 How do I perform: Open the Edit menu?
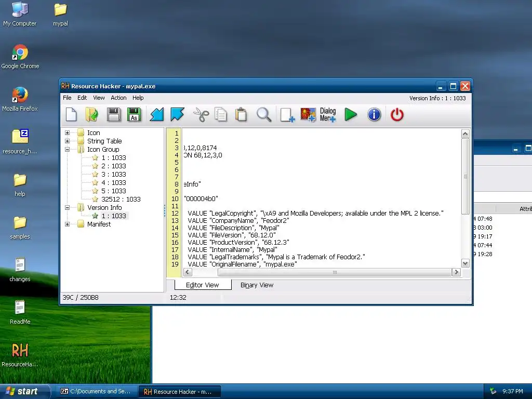click(x=82, y=98)
